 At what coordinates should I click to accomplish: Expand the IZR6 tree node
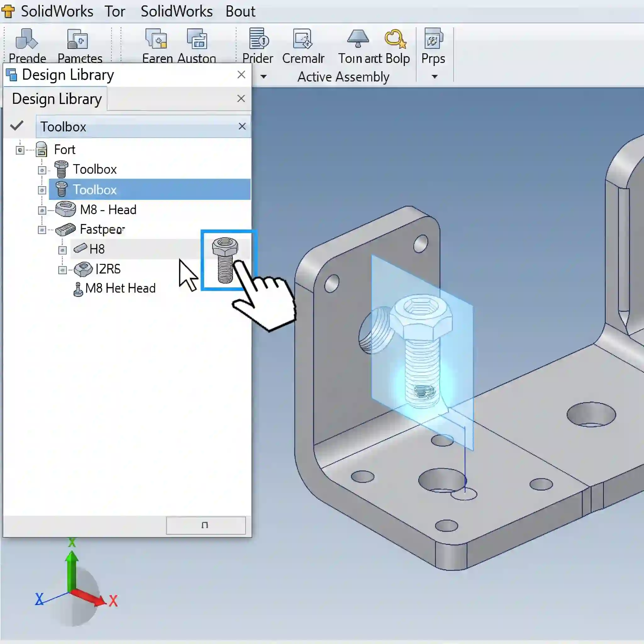[x=62, y=270]
